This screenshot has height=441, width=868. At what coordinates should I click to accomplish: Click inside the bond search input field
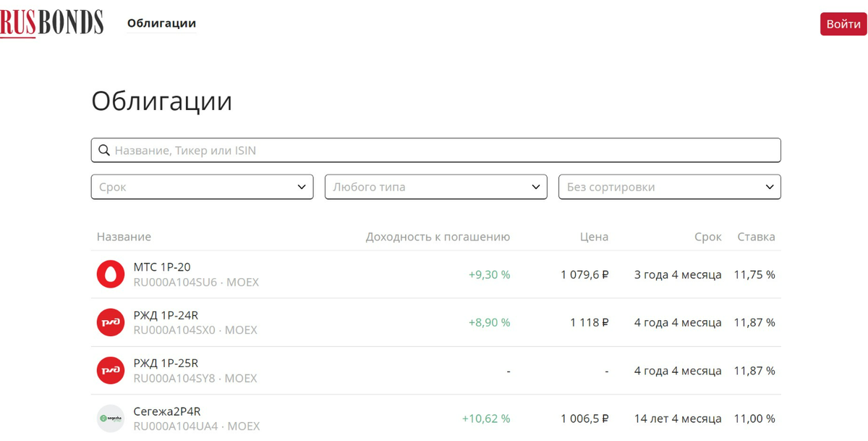click(x=362, y=149)
